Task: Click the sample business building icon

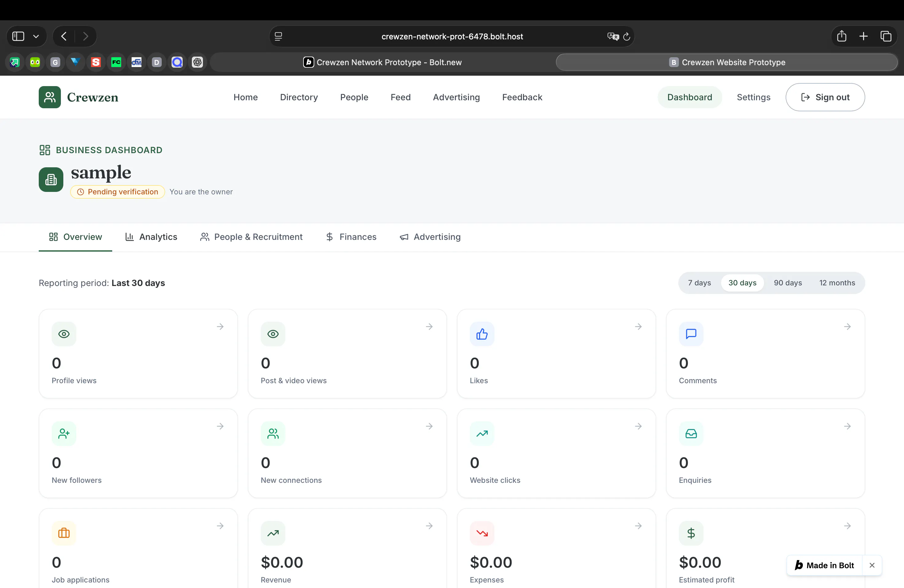Action: pos(51,179)
